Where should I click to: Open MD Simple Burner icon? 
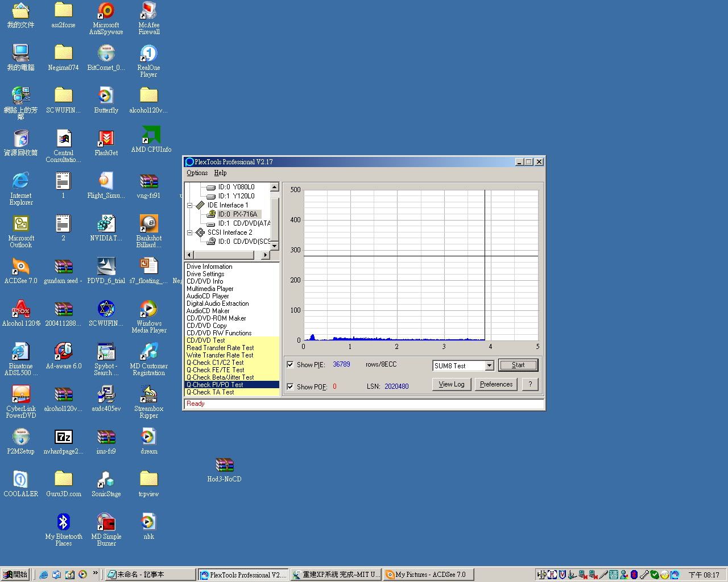coord(106,530)
